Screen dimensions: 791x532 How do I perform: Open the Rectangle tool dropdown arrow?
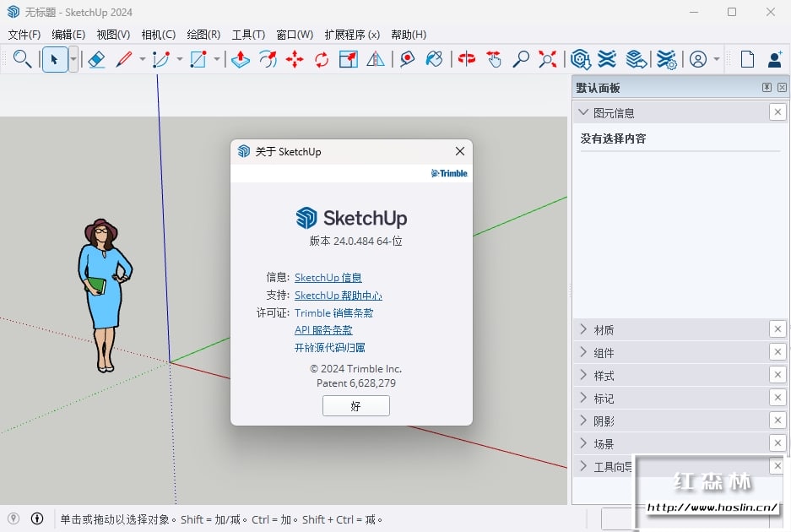(x=217, y=59)
